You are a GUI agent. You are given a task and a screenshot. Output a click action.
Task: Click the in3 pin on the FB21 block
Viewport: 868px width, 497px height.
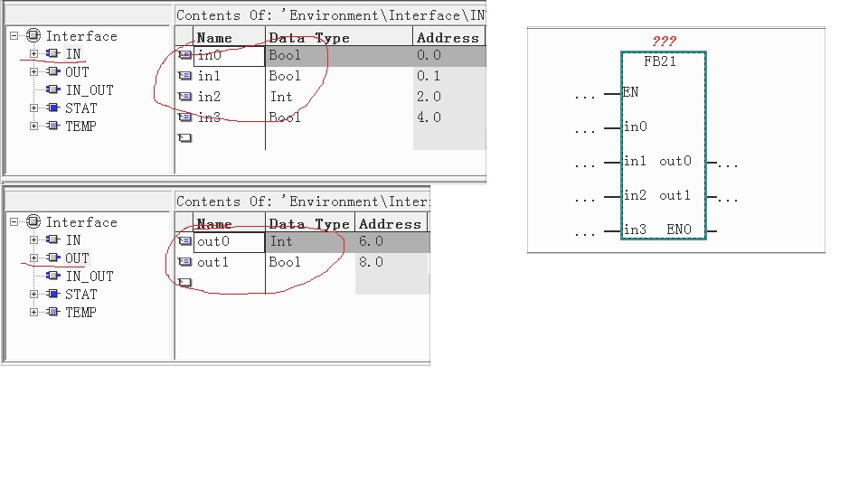click(x=635, y=230)
